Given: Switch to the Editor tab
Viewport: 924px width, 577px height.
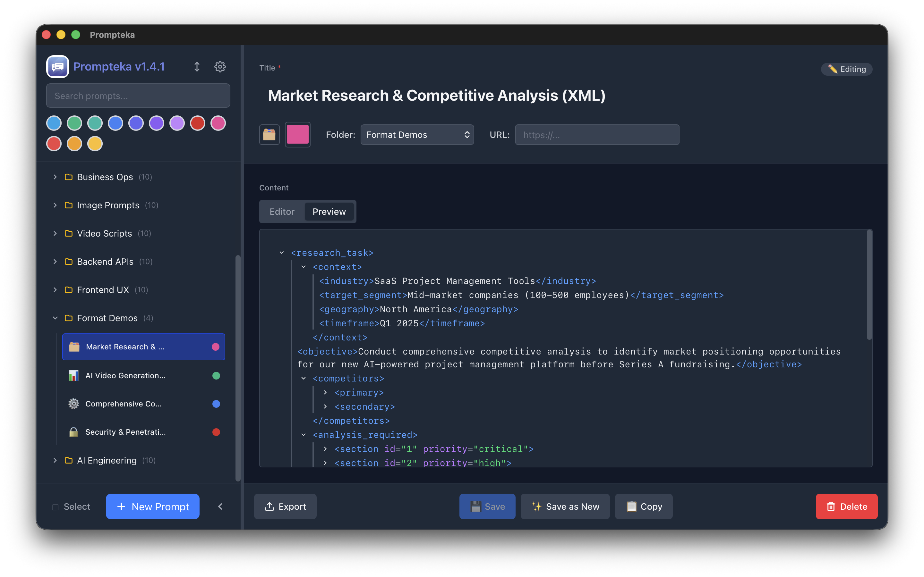Looking at the screenshot, I should tap(281, 212).
